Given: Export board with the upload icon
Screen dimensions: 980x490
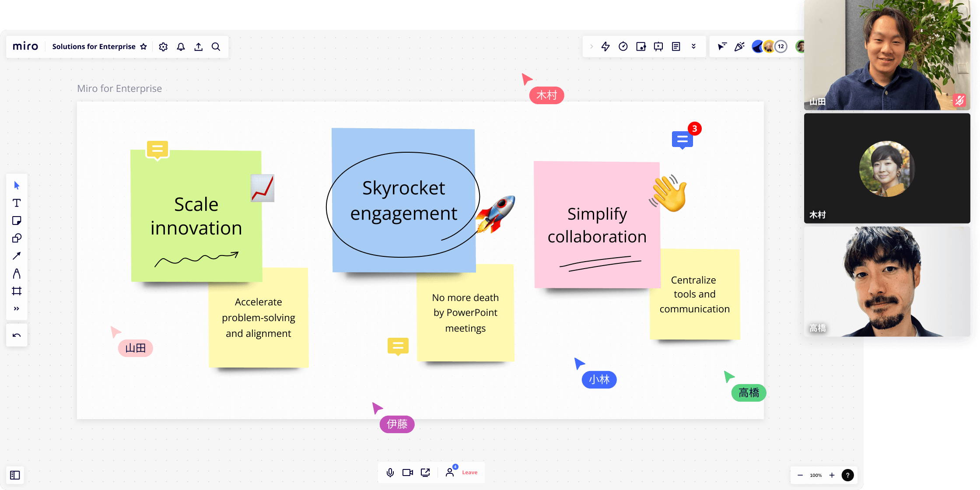Looking at the screenshot, I should [x=199, y=47].
